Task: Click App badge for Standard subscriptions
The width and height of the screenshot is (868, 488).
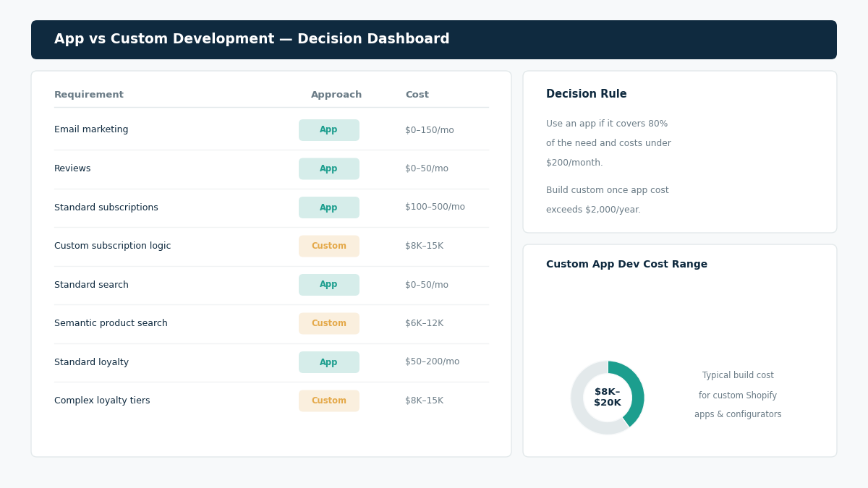Action: (329, 207)
